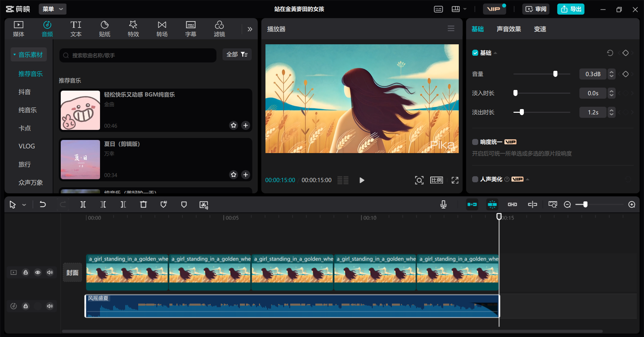Enable the 人声美化 checkbox

475,179
